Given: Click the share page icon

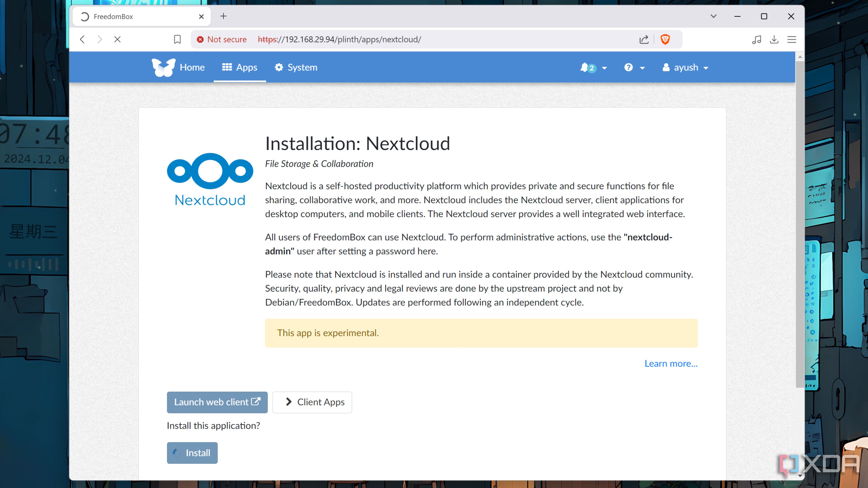Looking at the screenshot, I should 644,39.
